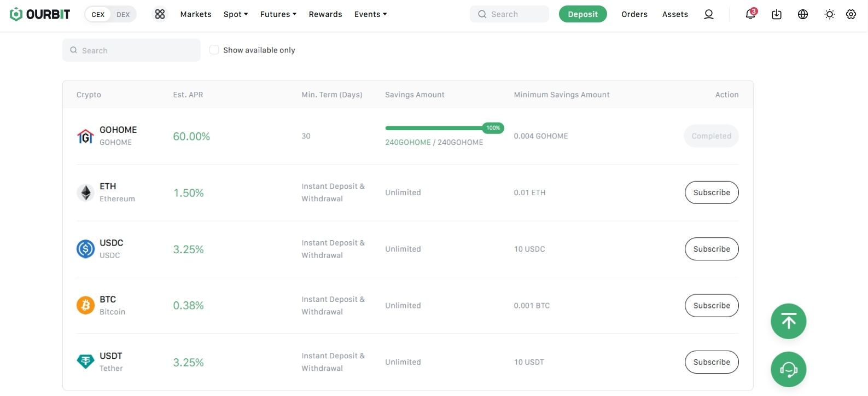
Task: Click the OURBIT logo
Action: pyautogui.click(x=40, y=14)
